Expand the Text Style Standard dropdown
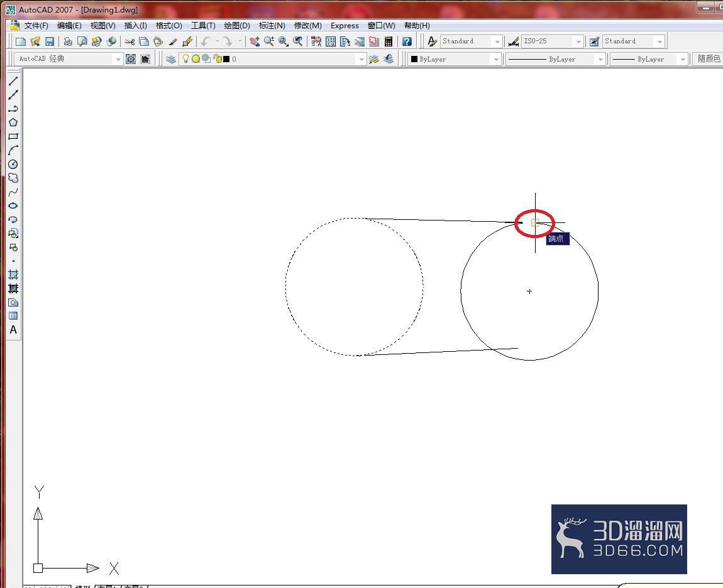 click(497, 41)
